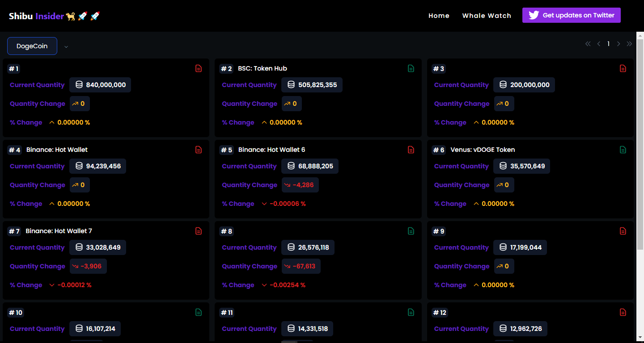Click the -0.00254 % change value
The height and width of the screenshot is (343, 644).
288,285
